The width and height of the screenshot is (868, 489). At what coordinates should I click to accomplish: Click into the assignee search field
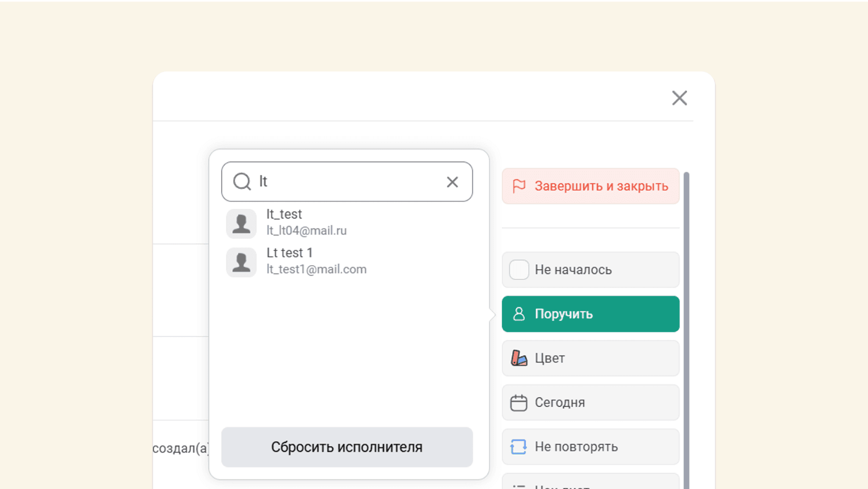347,182
